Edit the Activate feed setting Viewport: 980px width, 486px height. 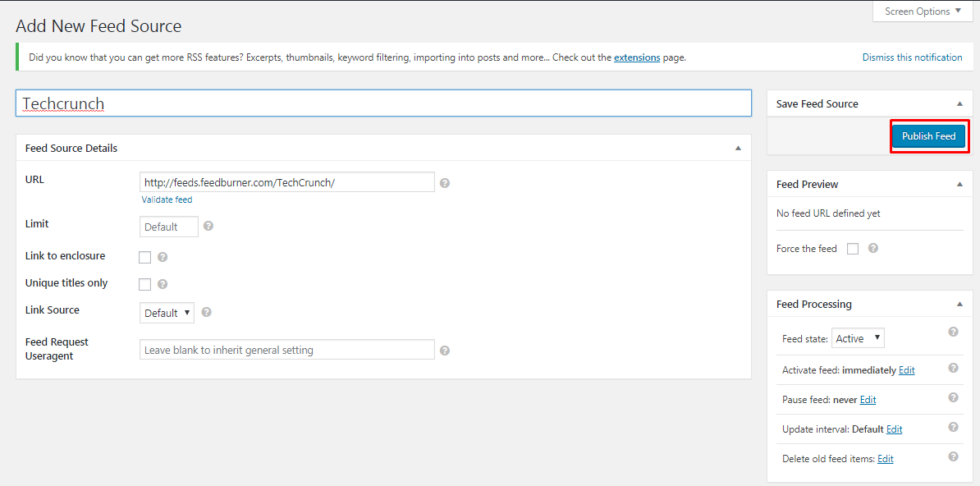tap(906, 370)
